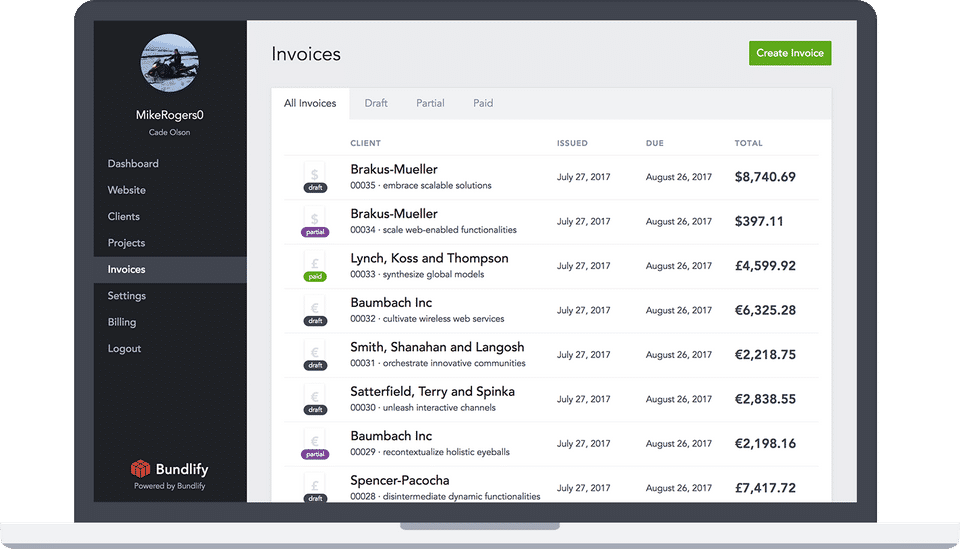The height and width of the screenshot is (549, 960).
Task: Click the €2,838.55 total
Action: click(x=765, y=400)
